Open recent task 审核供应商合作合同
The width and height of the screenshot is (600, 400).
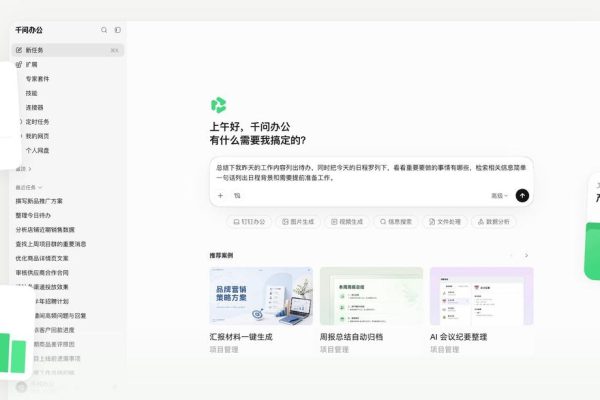[42, 273]
